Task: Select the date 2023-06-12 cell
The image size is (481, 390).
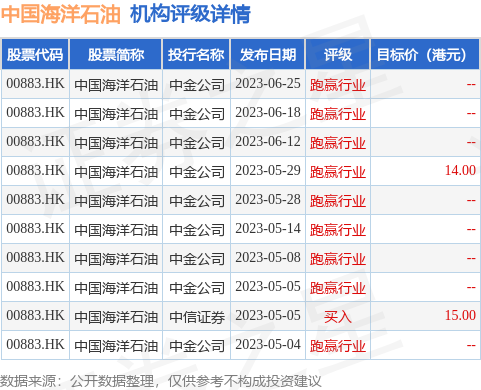Action: coord(268,141)
